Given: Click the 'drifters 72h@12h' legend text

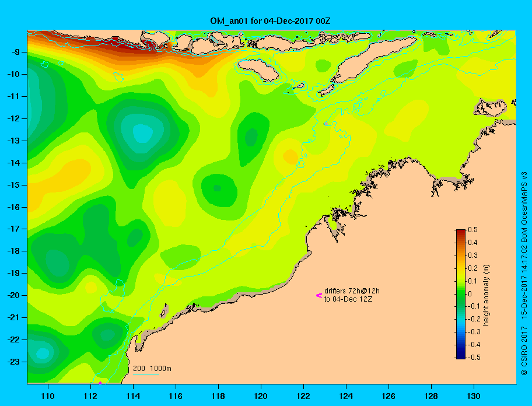Looking at the screenshot, I should click(352, 291).
